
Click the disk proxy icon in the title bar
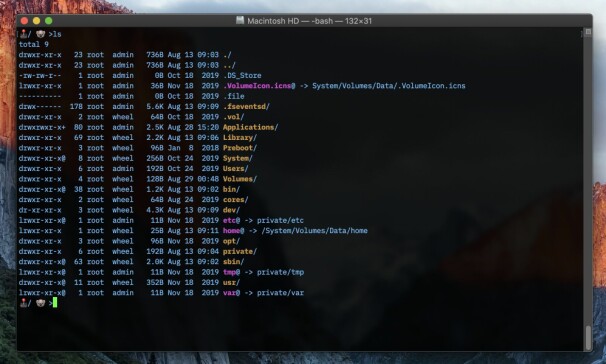click(x=240, y=20)
